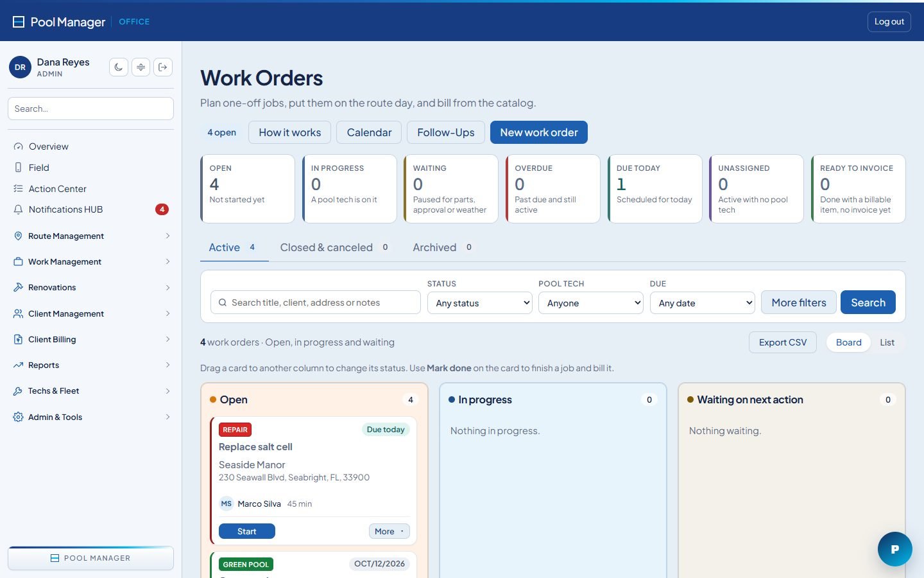This screenshot has height=578, width=924.
Task: Click the search title, client, address field
Action: coord(316,302)
